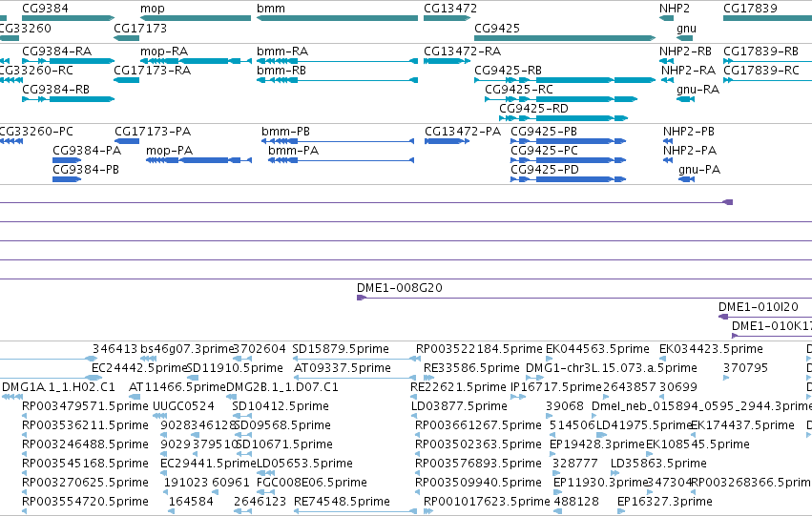The height and width of the screenshot is (516, 812).
Task: Click the bmm gene feature bar
Action: [337, 18]
